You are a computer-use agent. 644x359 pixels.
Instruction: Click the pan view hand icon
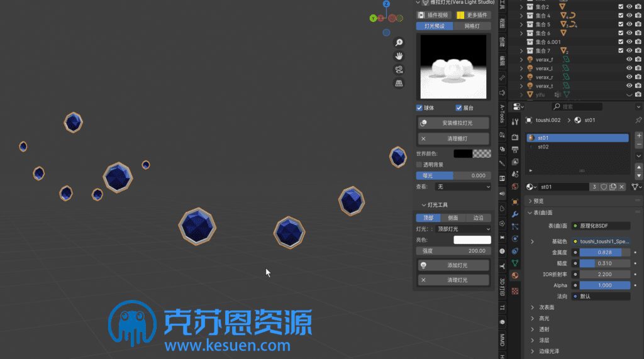399,57
